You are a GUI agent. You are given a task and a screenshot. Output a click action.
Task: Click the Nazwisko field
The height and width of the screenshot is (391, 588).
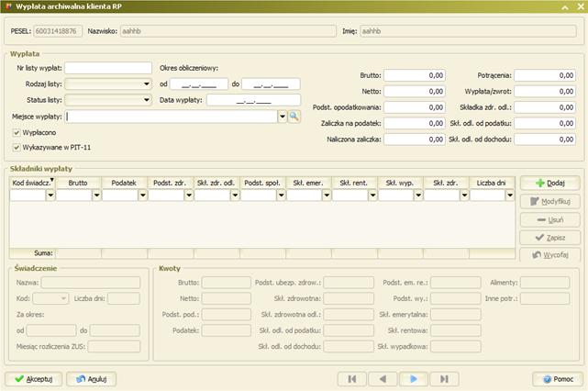click(x=228, y=31)
